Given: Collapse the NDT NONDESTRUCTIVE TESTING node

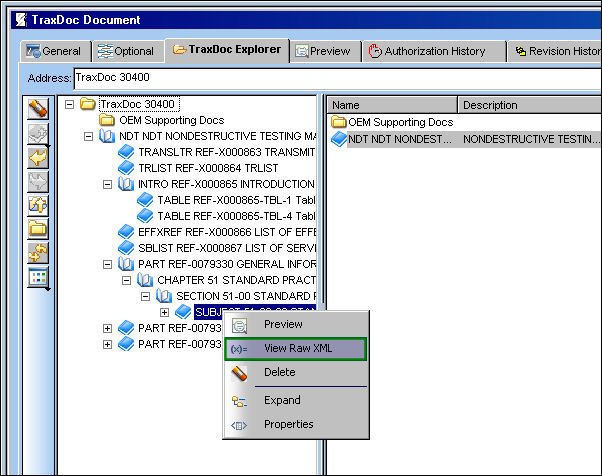Looking at the screenshot, I should coord(88,136).
